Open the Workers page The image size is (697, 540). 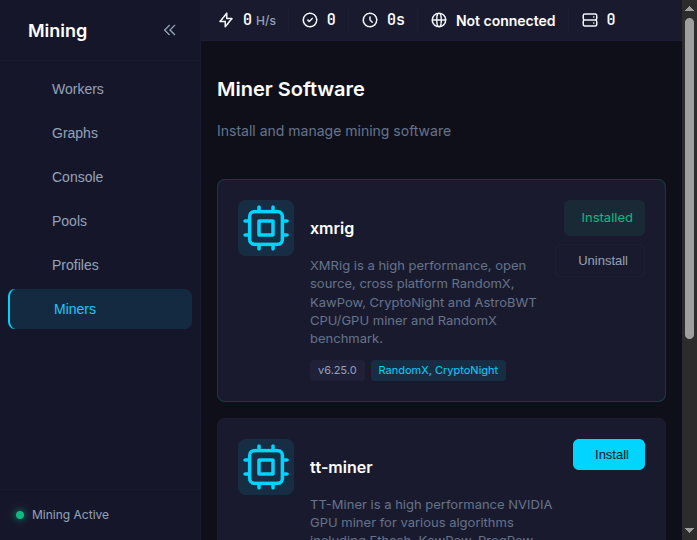tap(78, 89)
